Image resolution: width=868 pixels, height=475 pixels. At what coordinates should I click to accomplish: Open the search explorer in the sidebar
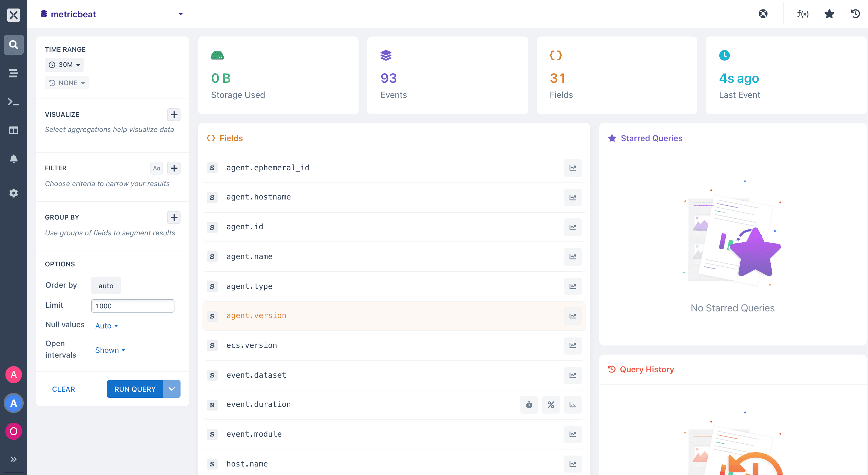click(x=13, y=44)
